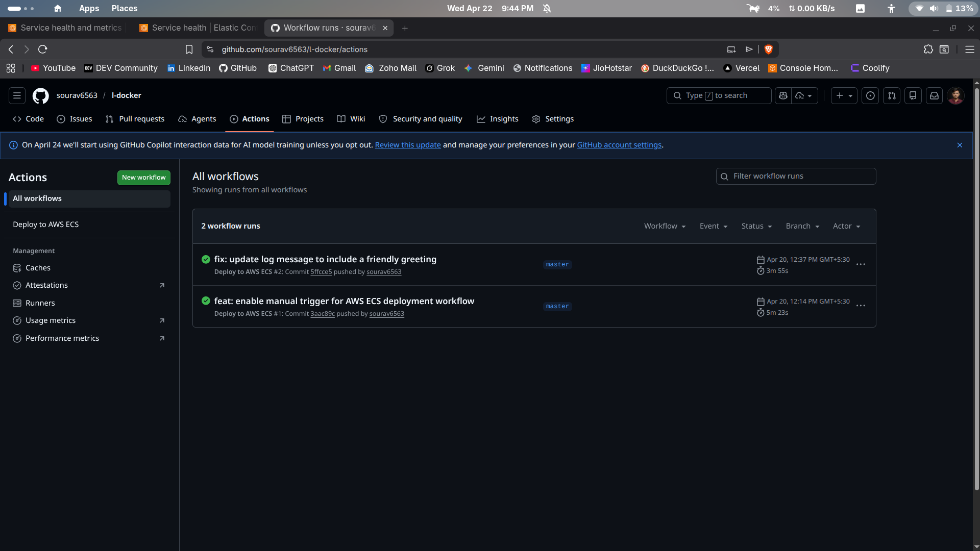The width and height of the screenshot is (980, 551).
Task: Open commit 5ffcce5 link
Action: coord(321,272)
